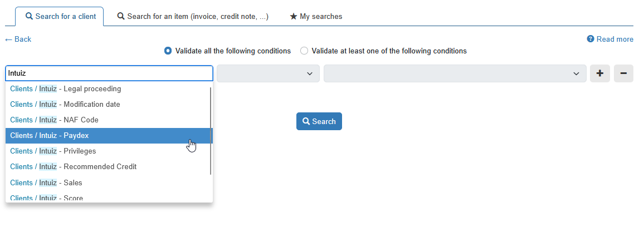Select "Validate at least one" radio option
Image resolution: width=644 pixels, height=227 pixels.
[304, 51]
